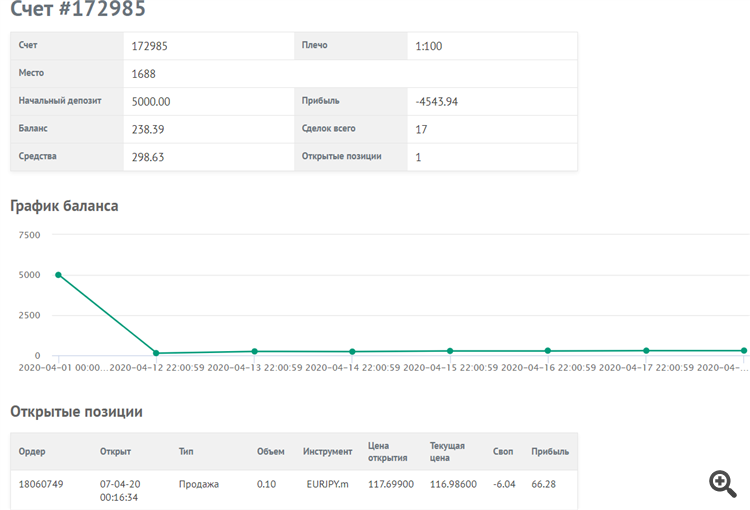
Task: Click the Цена открытия column header
Action: coord(387,452)
